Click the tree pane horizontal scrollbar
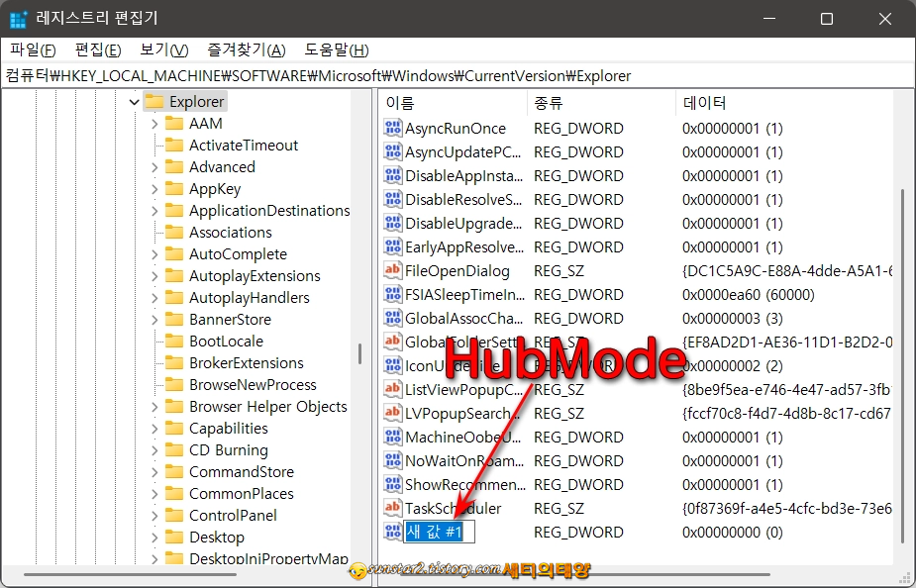Viewport: 916px width, 588px height. tap(131, 574)
